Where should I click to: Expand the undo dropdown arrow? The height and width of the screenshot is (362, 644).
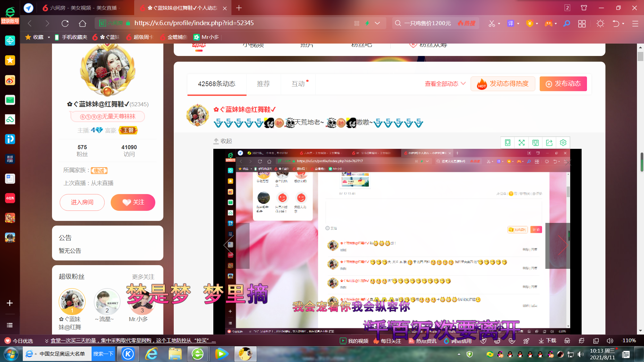pos(623,24)
